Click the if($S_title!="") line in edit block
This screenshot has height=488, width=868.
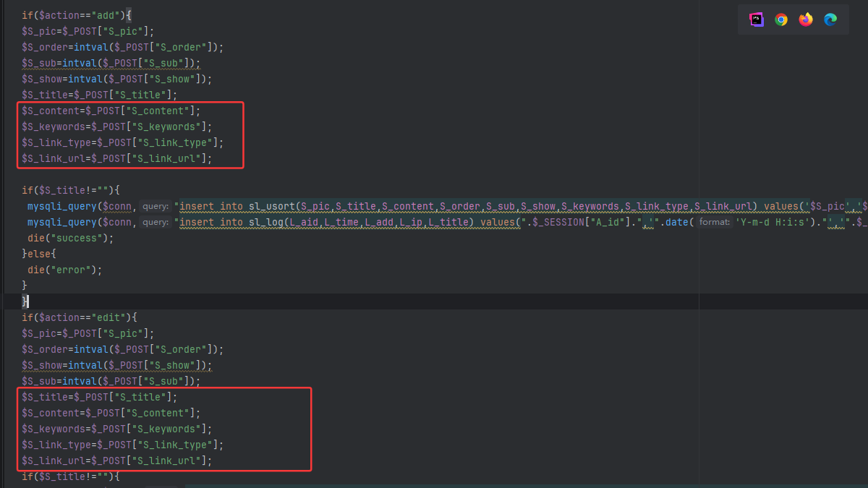point(70,476)
